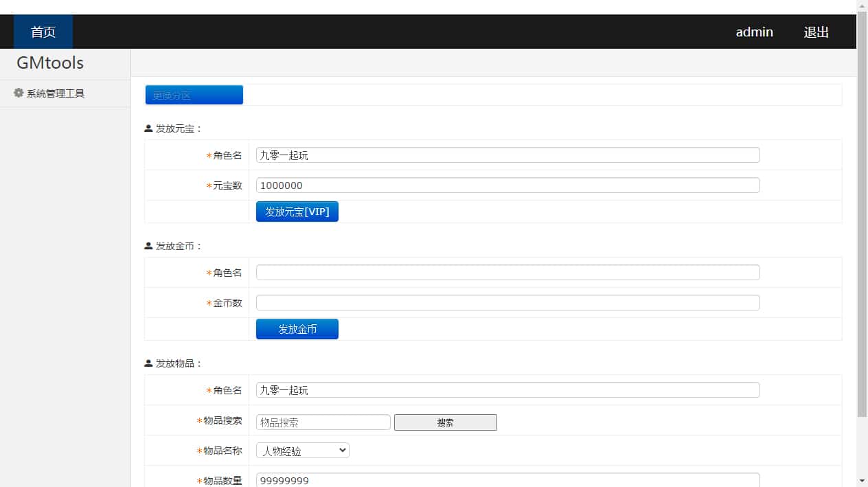The width and height of the screenshot is (868, 487).
Task: Click the 物品数量 field showing 99999999
Action: point(507,480)
